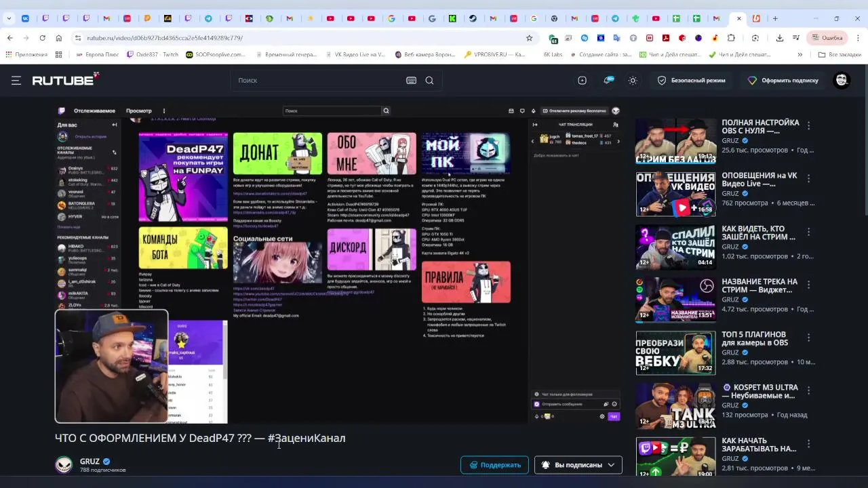Open options for КАК ВИДЕТЬ, КТО ЗАШЁЛ video
The height and width of the screenshot is (488, 868).
tap(808, 231)
